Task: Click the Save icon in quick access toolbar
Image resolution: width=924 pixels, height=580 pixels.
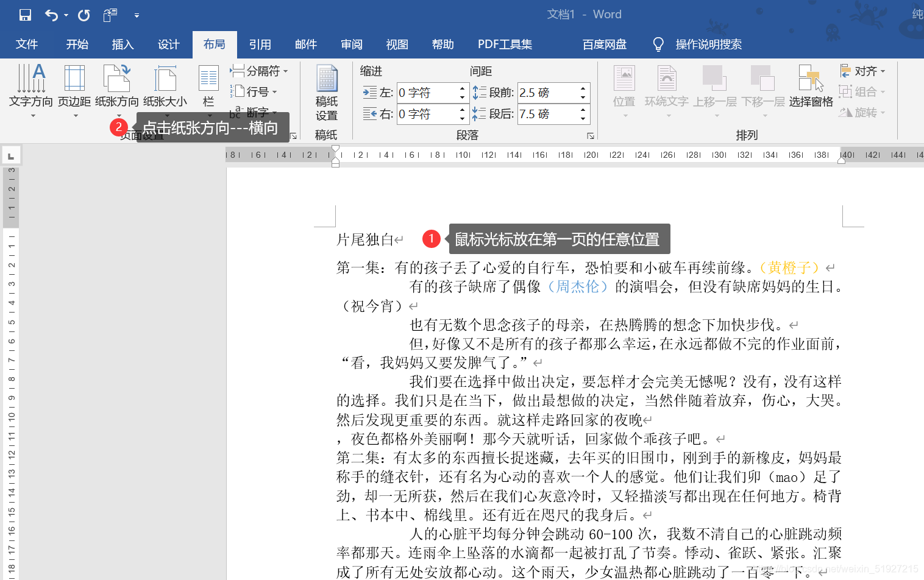Action: [25, 15]
